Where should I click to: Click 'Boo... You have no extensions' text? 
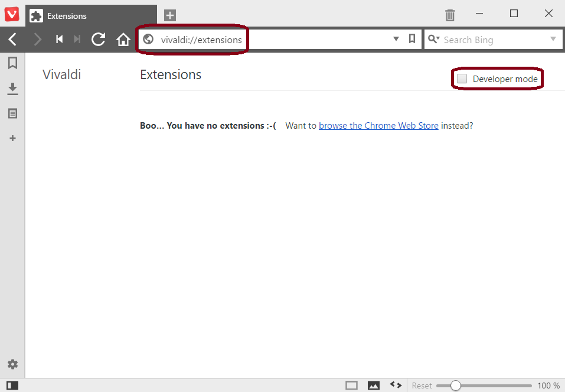click(x=208, y=125)
